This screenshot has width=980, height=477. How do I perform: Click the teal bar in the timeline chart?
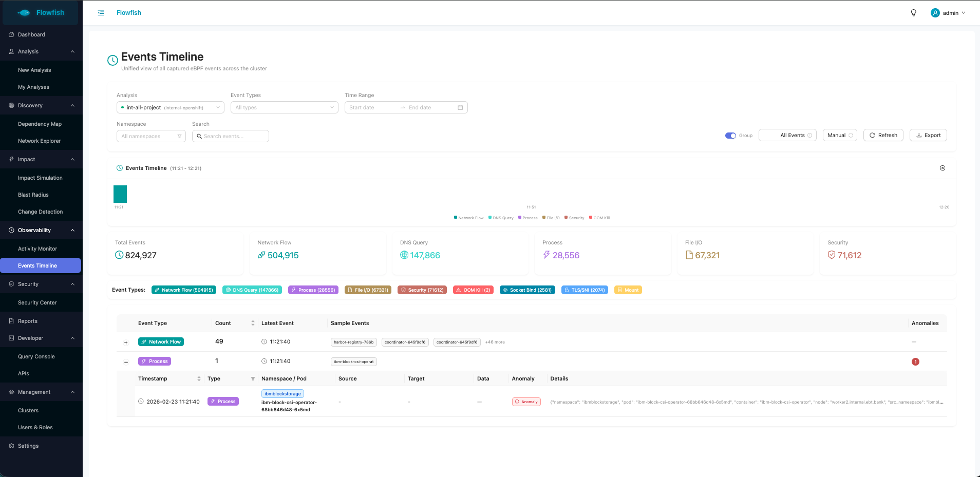pyautogui.click(x=120, y=194)
